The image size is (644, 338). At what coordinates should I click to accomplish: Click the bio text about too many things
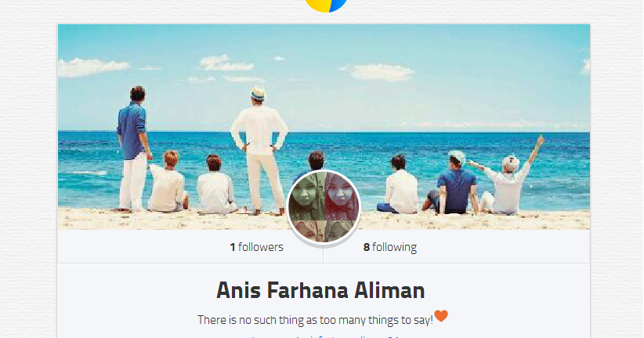point(315,320)
